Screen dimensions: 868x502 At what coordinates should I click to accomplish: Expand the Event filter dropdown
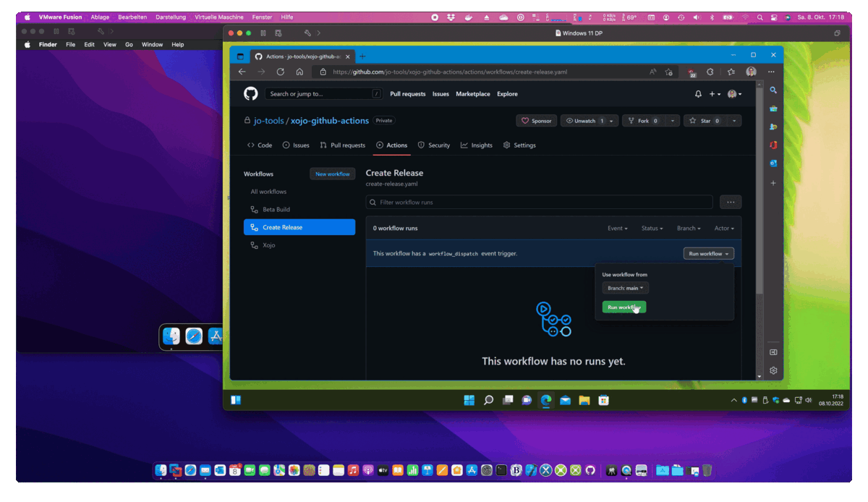point(617,229)
